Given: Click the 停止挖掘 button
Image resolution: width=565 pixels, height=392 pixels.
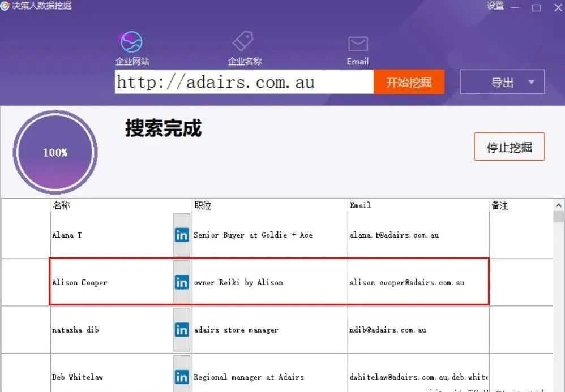Looking at the screenshot, I should (509, 147).
